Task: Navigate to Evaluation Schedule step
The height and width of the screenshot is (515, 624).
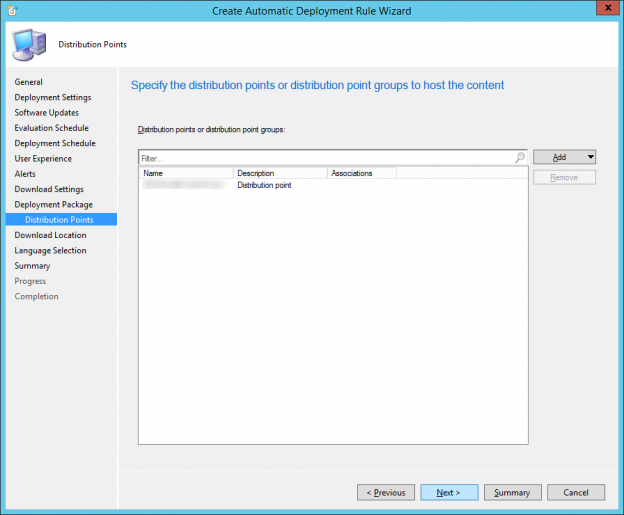Action: pos(51,128)
